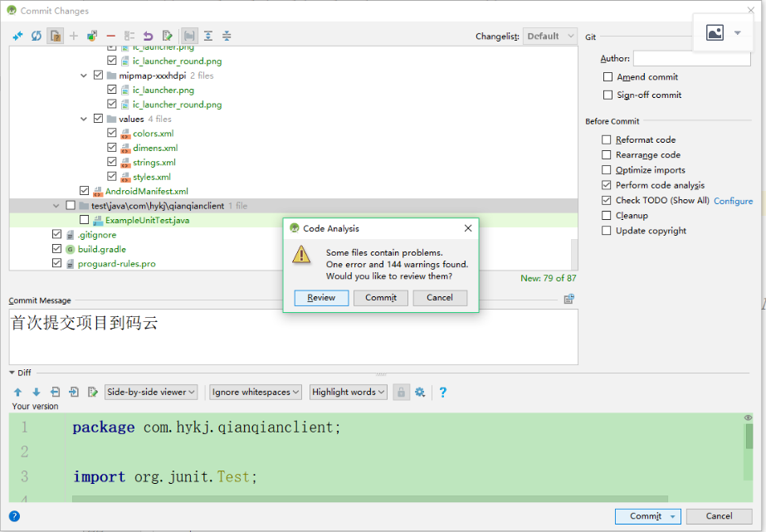Toggle the Group by Directory icon
This screenshot has width=766, height=532.
(x=189, y=36)
